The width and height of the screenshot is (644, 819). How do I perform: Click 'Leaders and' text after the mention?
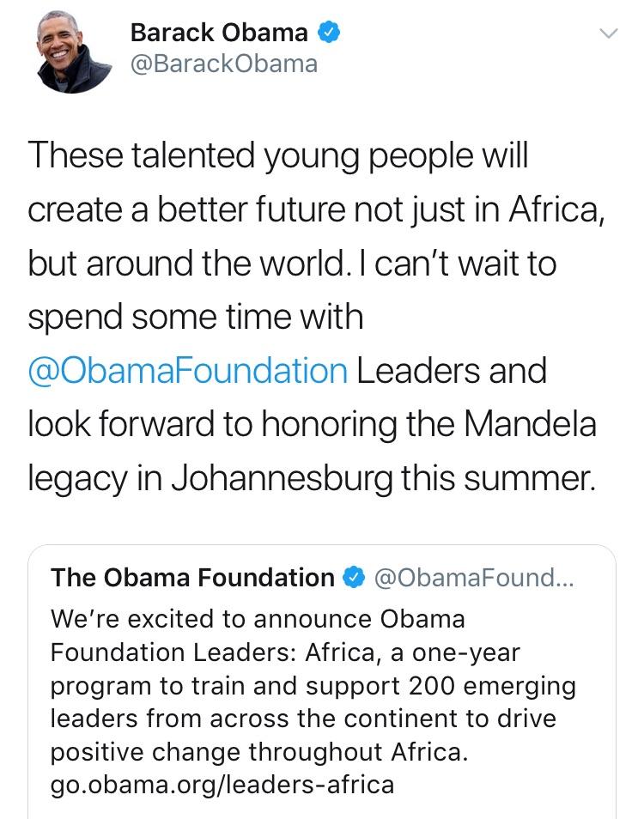pyautogui.click(x=452, y=370)
